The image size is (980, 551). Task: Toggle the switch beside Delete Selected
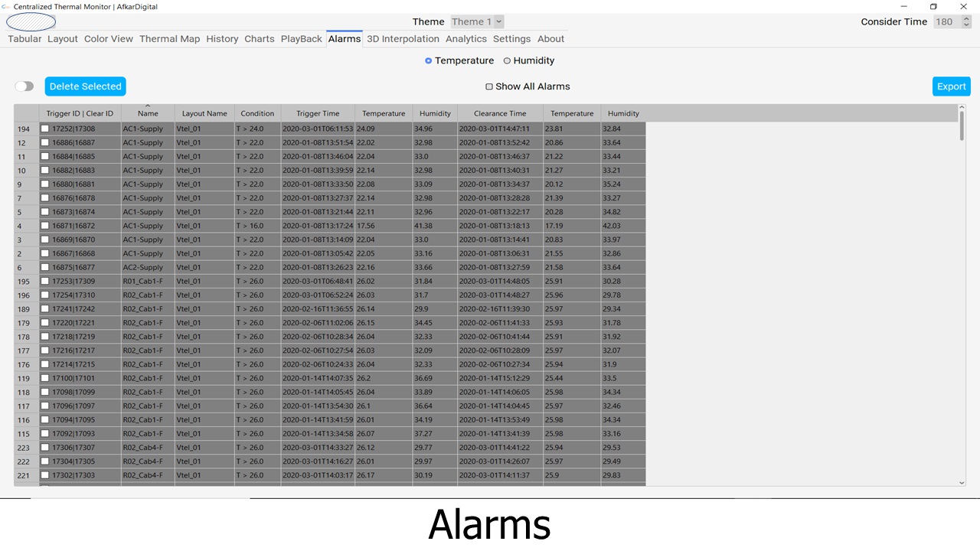(24, 86)
